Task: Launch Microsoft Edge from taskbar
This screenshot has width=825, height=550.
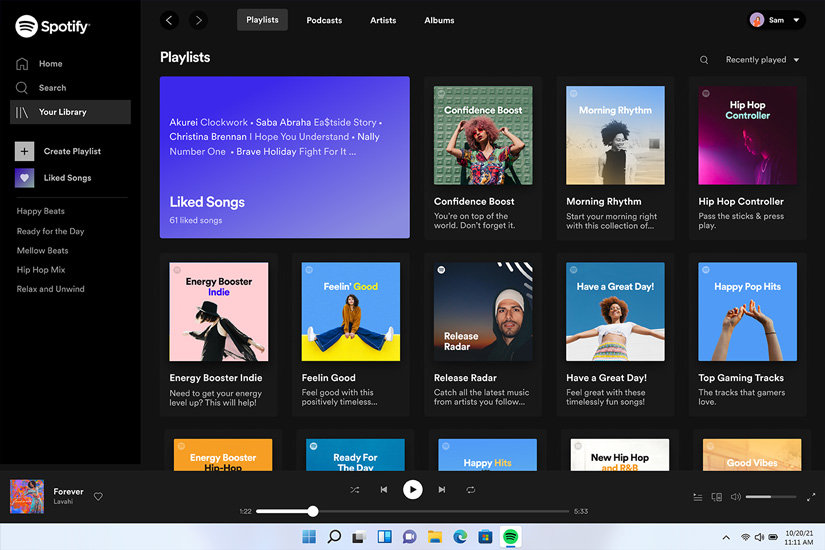Action: coord(460,537)
